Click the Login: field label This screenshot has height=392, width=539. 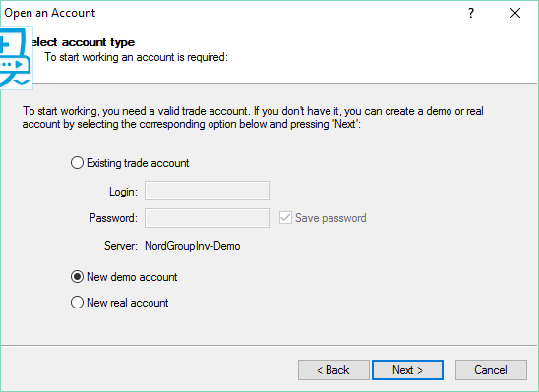pyautogui.click(x=123, y=192)
